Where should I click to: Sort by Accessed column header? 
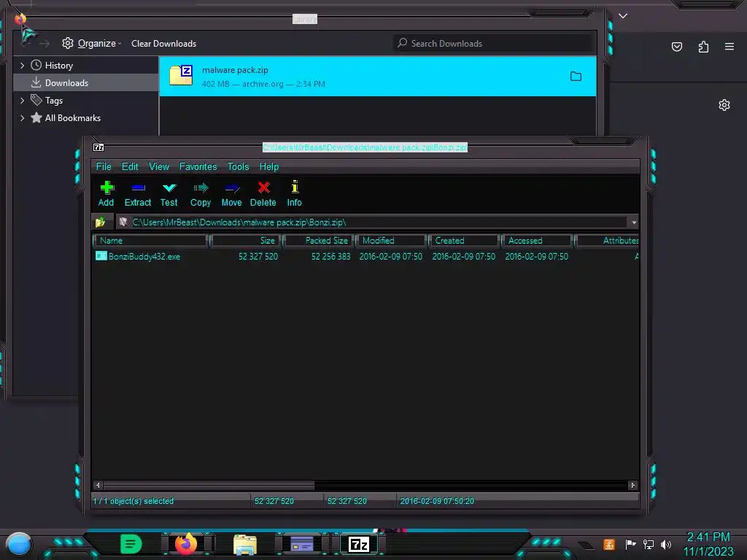tap(537, 241)
